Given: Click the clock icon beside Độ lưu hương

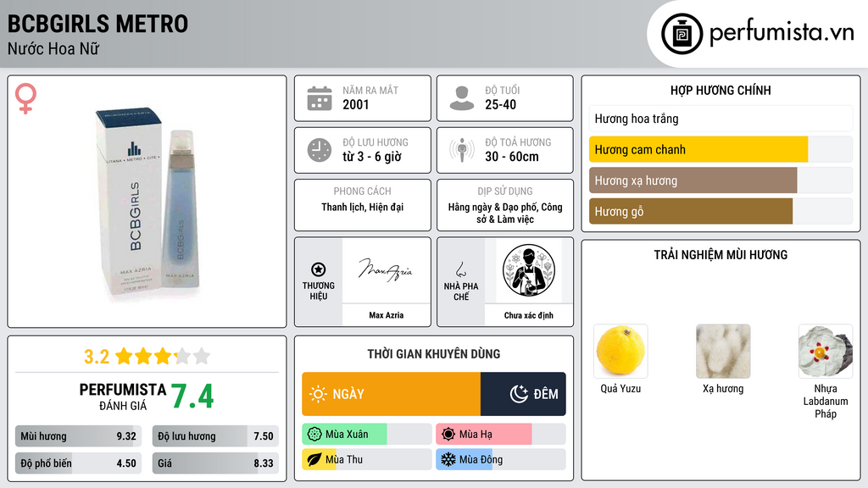Looking at the screenshot, I should point(320,150).
